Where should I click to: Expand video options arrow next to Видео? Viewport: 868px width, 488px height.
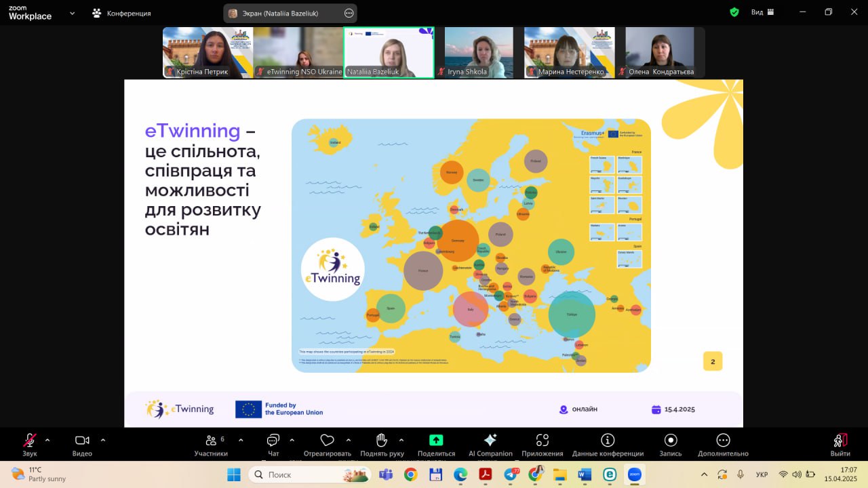pos(102,440)
